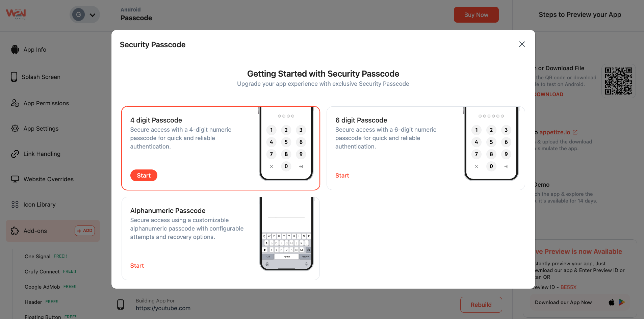The width and height of the screenshot is (644, 319).
Task: Click the Buy Now button
Action: [x=476, y=15]
